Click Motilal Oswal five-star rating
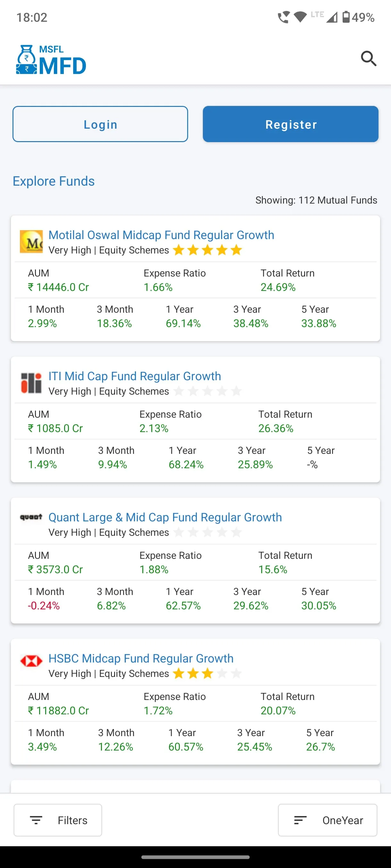391x868 pixels. point(207,250)
